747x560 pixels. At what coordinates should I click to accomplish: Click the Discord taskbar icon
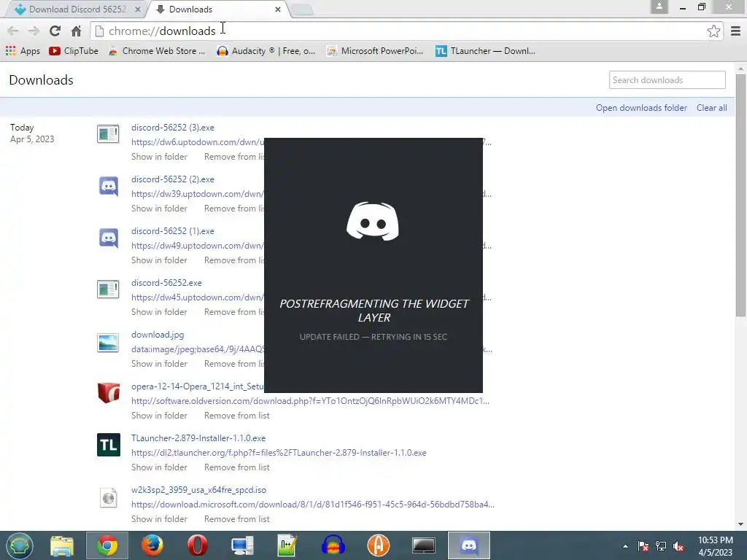point(469,545)
